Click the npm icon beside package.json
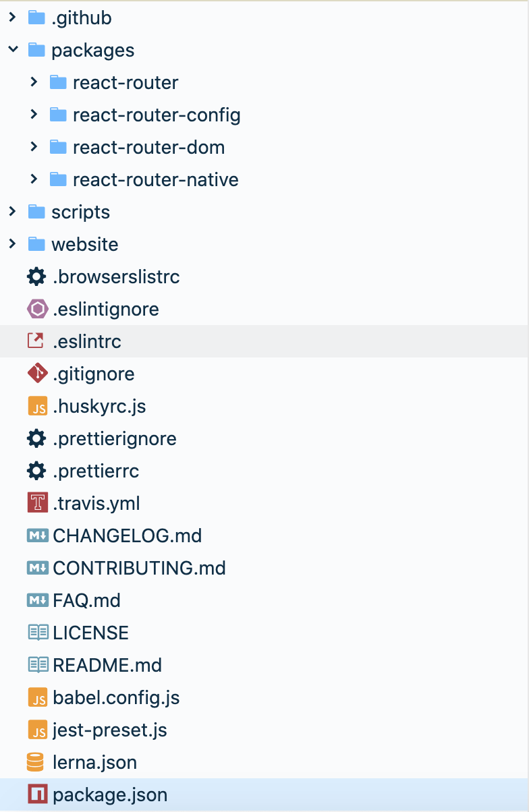The image size is (529, 812). [36, 794]
